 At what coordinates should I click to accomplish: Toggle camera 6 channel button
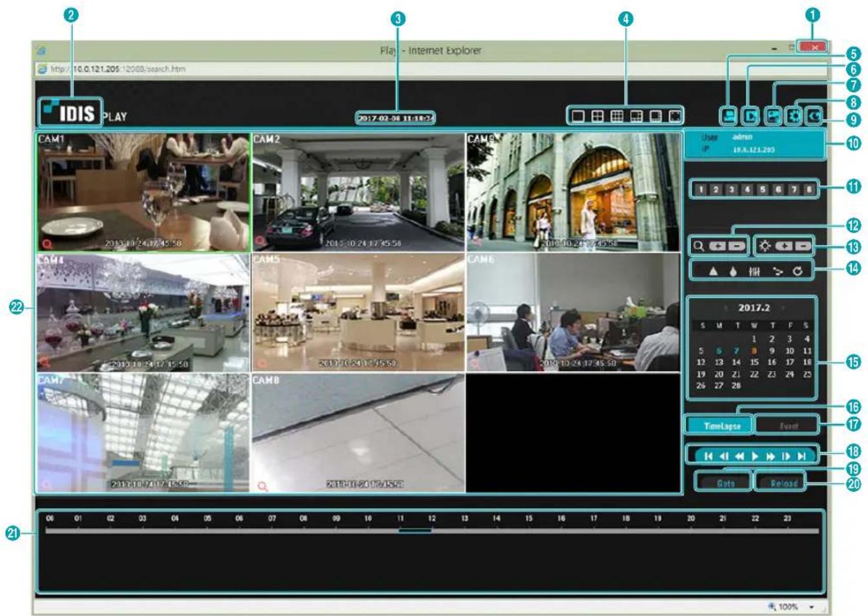pyautogui.click(x=778, y=189)
